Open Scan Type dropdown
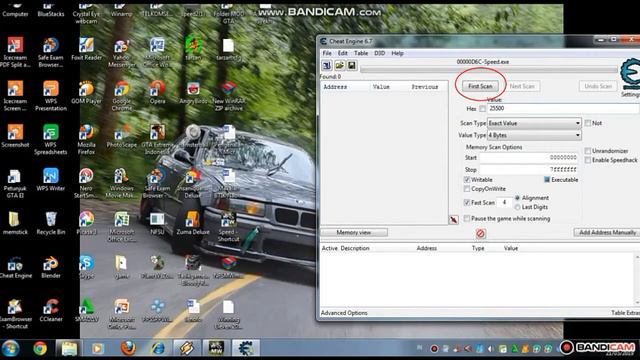Screen dimensions: 640x360 (x=534, y=123)
